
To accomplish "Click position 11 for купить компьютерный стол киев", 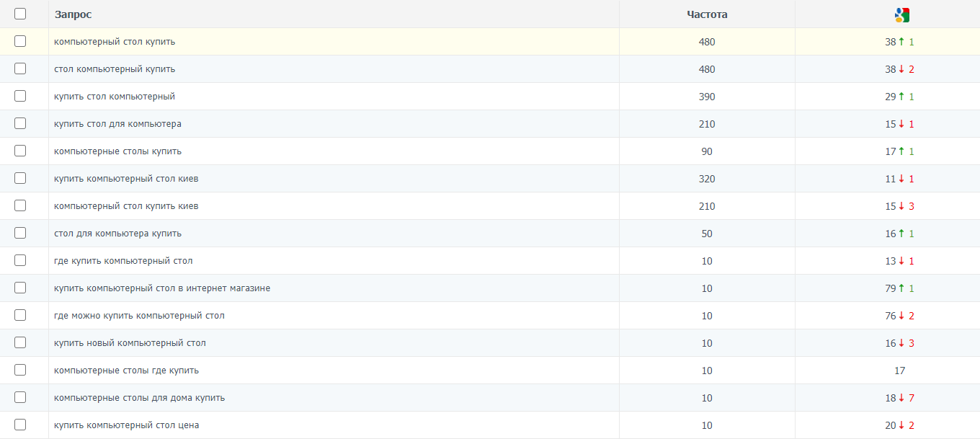I will [891, 179].
